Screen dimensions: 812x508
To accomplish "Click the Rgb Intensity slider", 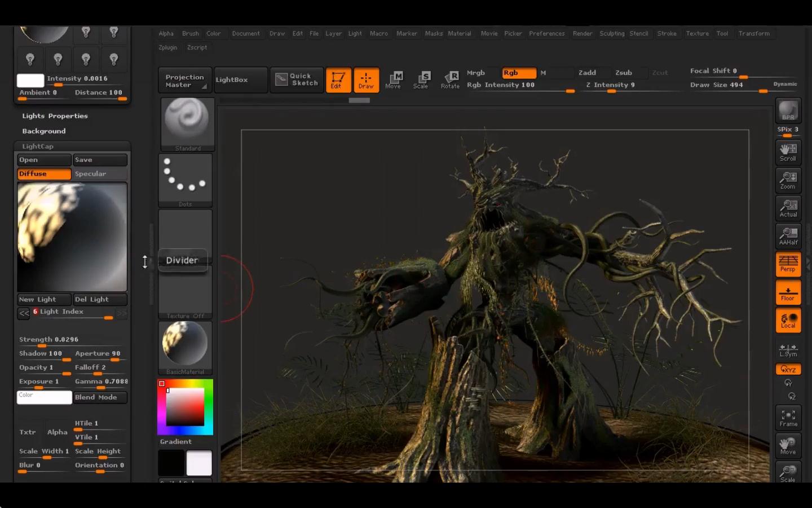I will pos(520,86).
